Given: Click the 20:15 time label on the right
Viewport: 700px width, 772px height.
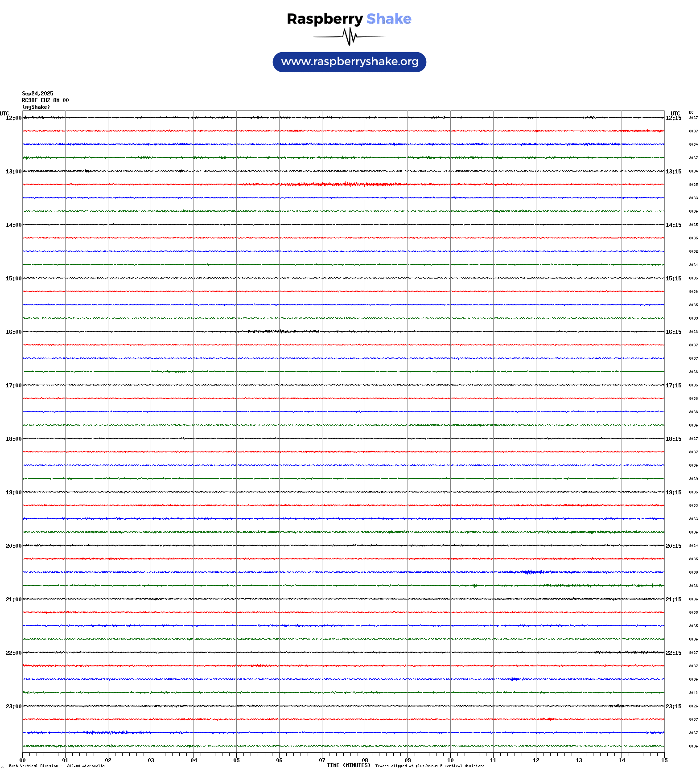Looking at the screenshot, I should click(x=673, y=546).
